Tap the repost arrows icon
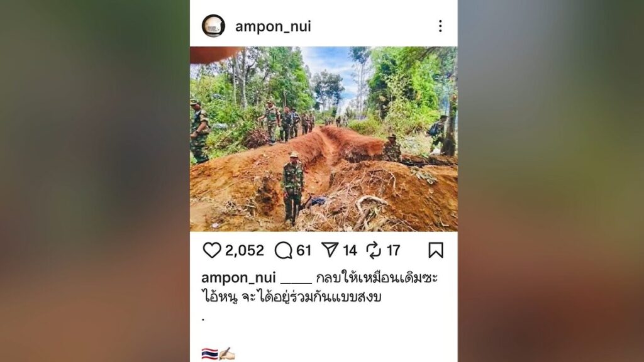 pos(374,250)
